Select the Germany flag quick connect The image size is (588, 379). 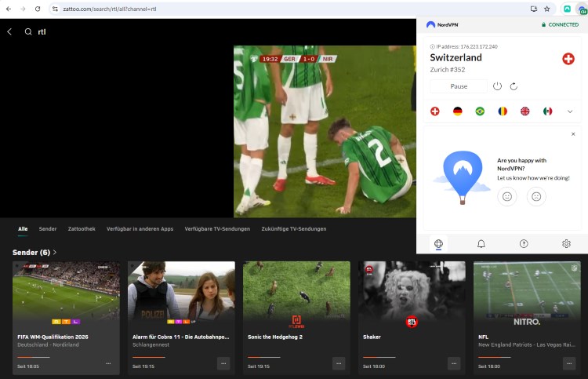(458, 111)
